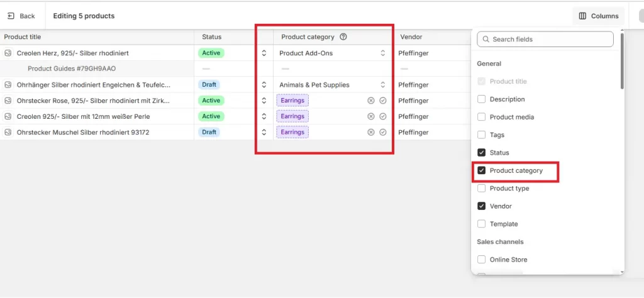The image size is (644, 298).
Task: Open status selector for Ohrstecker Rose row
Action: [264, 101]
